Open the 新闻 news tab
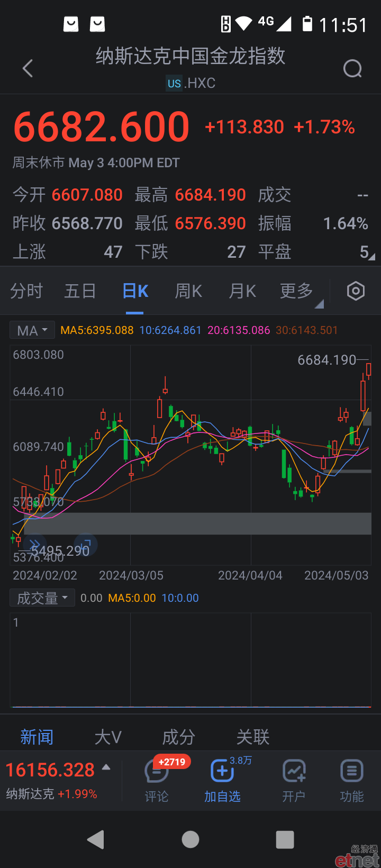381x868 pixels. [37, 737]
